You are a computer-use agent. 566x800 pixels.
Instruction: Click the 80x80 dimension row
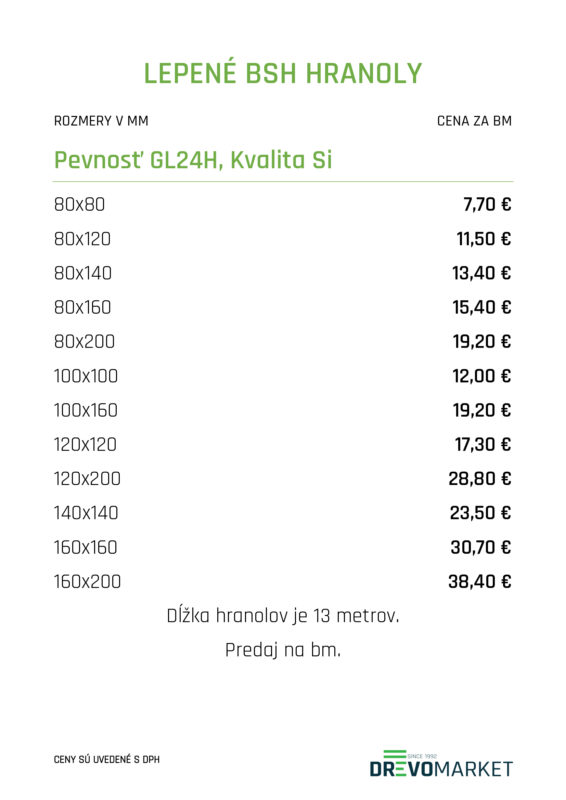click(x=283, y=205)
